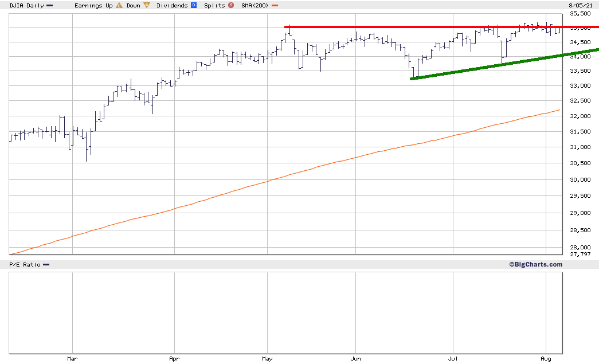Screen dimensions: 599x364
Task: Click the blue Dividends D legend icon
Action: coord(194,5)
